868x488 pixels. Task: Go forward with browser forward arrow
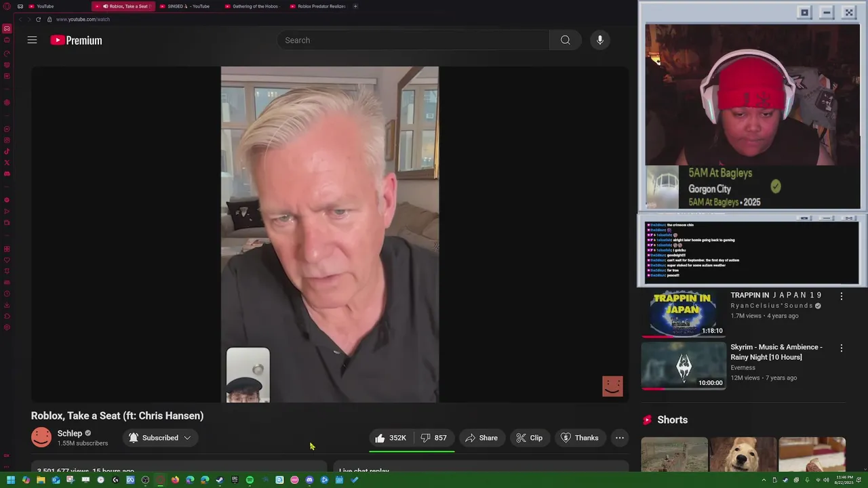tap(28, 19)
